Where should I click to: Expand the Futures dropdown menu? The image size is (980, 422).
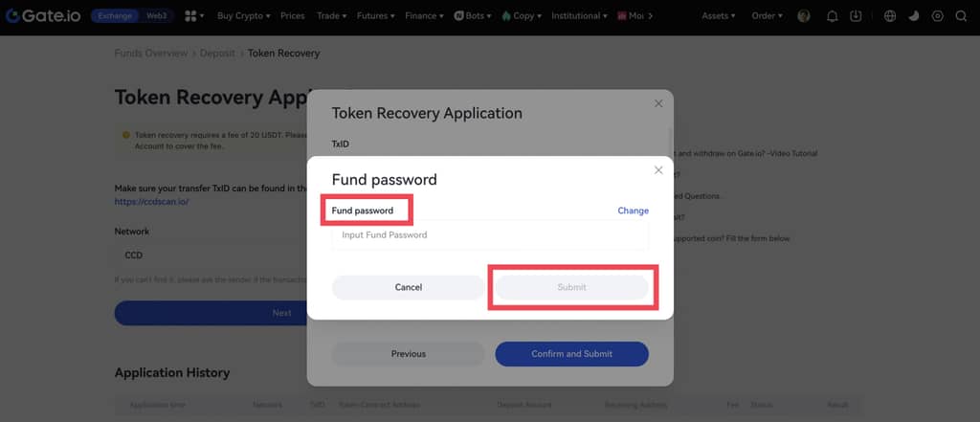click(x=375, y=16)
